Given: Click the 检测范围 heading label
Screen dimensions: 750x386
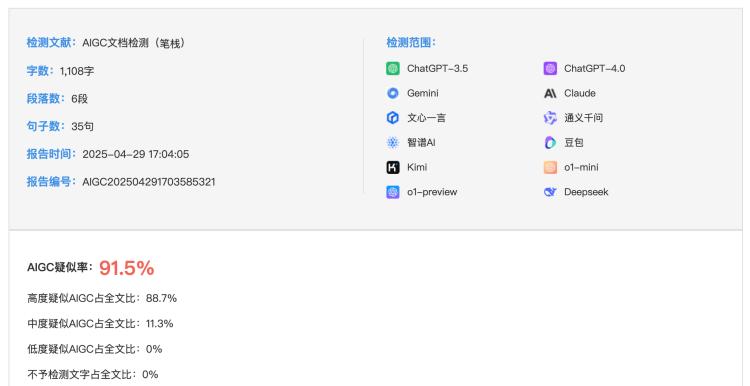Looking at the screenshot, I should (411, 43).
